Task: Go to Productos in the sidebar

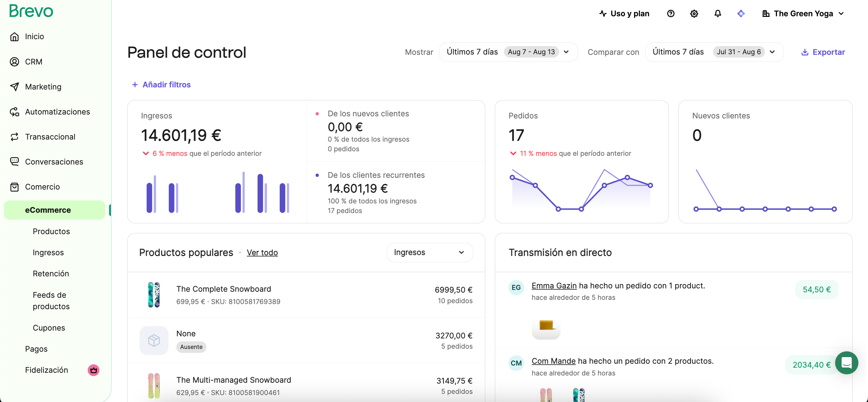Action: tap(51, 231)
